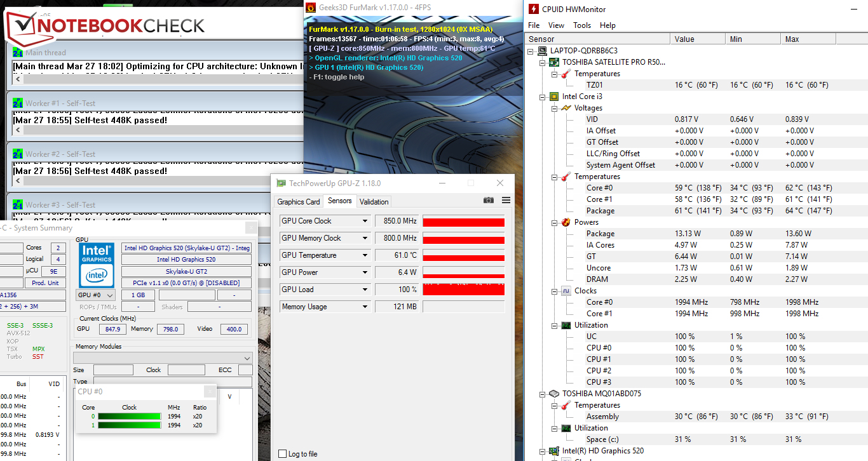Click the GPU-Z screenshot camera icon
This screenshot has height=461, width=868.
click(489, 200)
